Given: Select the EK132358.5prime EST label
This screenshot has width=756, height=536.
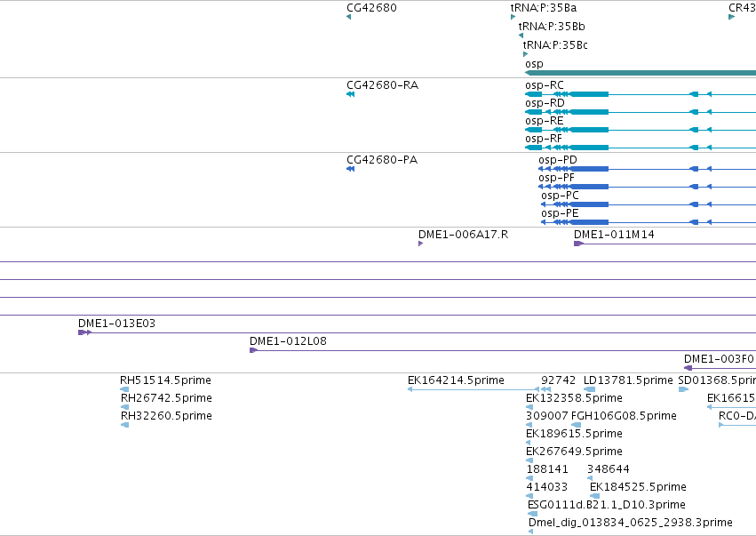Looking at the screenshot, I should pyautogui.click(x=574, y=398).
